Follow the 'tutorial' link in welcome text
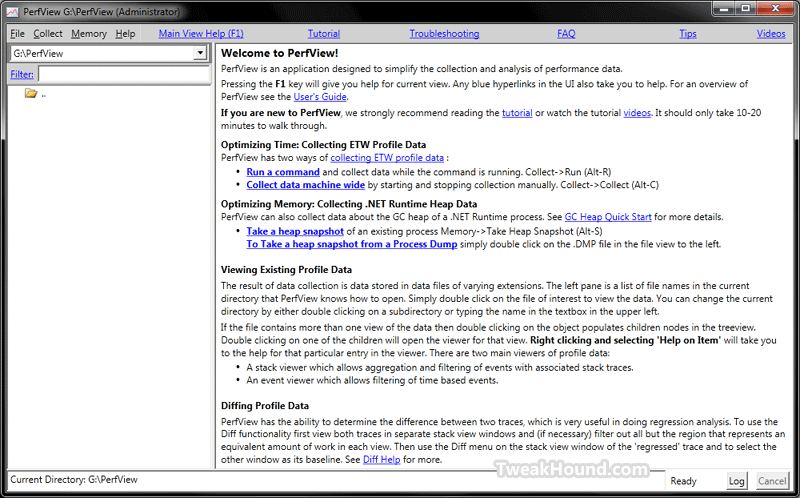 point(517,113)
